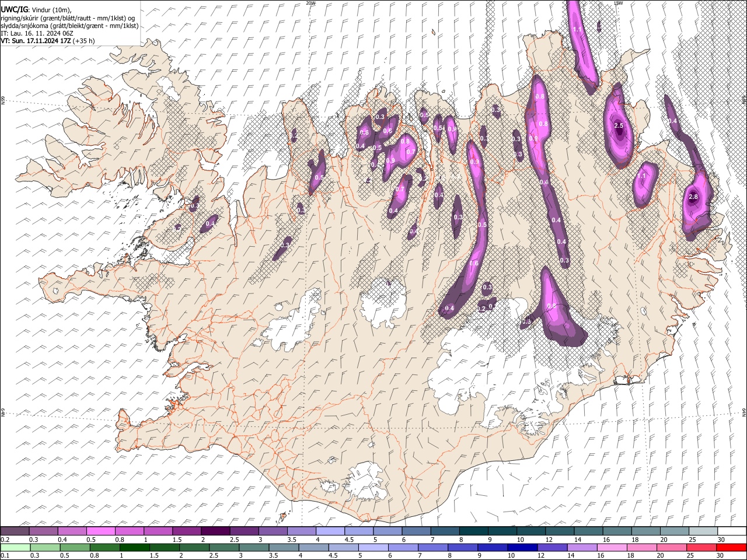Click the "2.8" precipitation value on the east coast
The height and width of the screenshot is (560, 747).
pyautogui.click(x=693, y=197)
